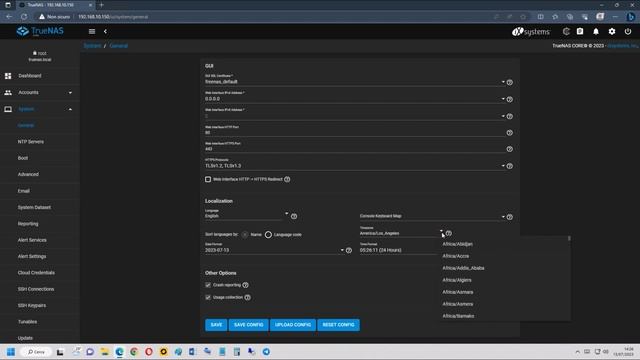
Task: Open NTP Servers page
Action: point(31,142)
